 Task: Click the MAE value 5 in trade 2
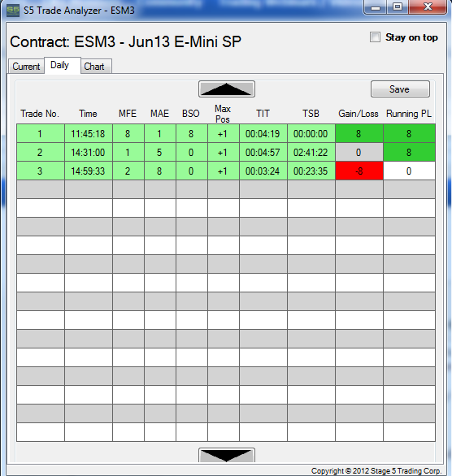pos(160,152)
